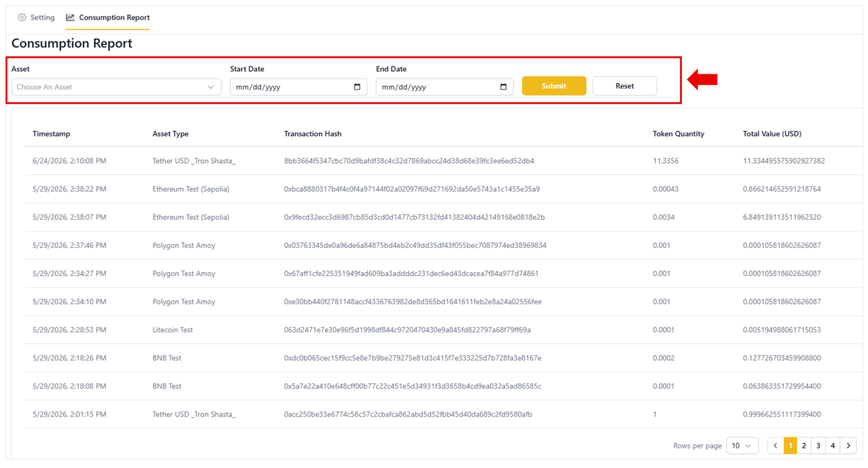Click the total value 11.334495575902927382
This screenshot has width=868, height=468.
coord(784,161)
